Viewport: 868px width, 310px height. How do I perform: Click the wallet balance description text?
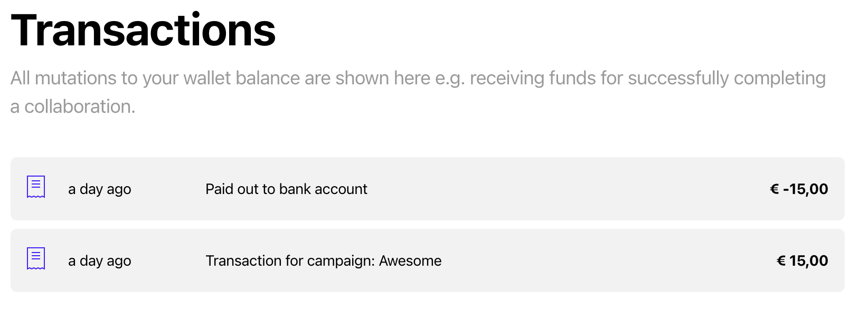pos(417,79)
